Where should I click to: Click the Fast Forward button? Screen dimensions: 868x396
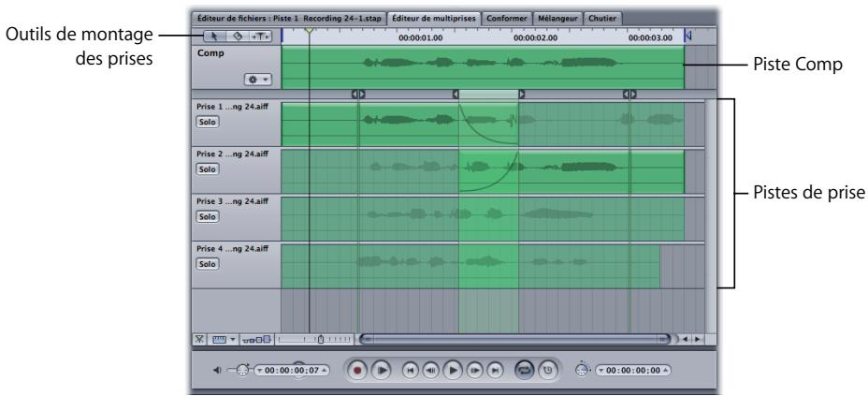coord(475,370)
